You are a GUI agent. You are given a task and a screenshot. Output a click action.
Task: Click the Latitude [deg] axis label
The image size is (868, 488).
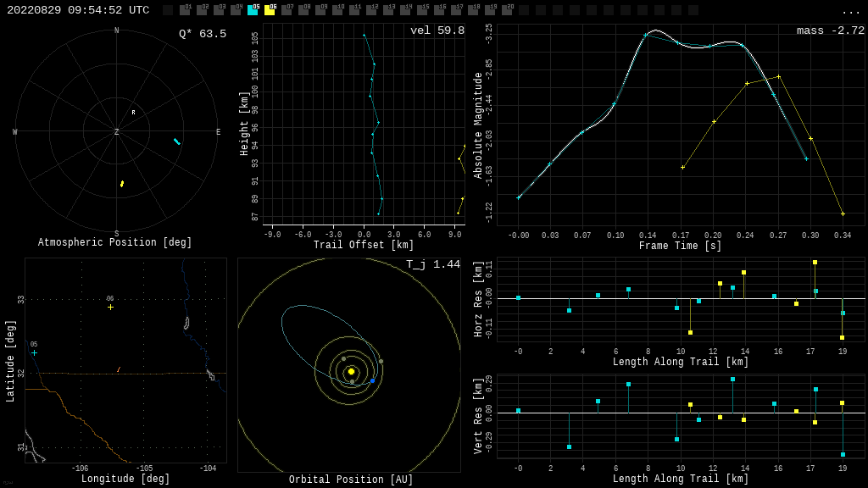[x=10, y=361]
